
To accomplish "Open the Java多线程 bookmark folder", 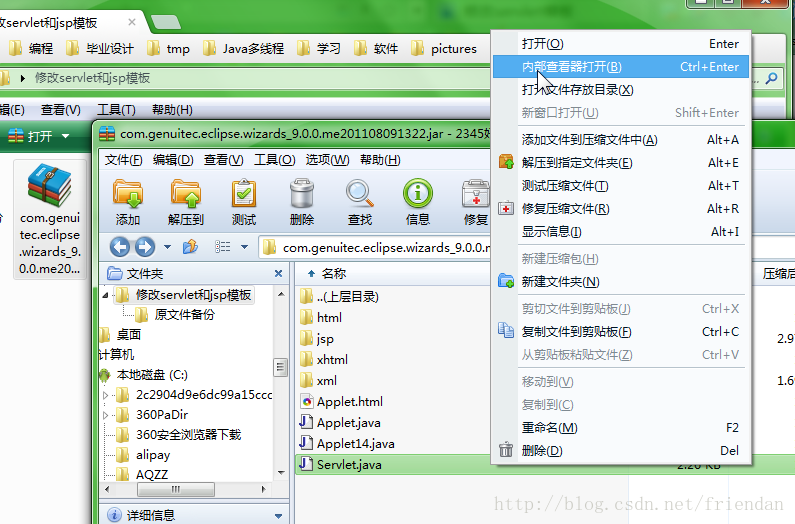I will point(243,49).
